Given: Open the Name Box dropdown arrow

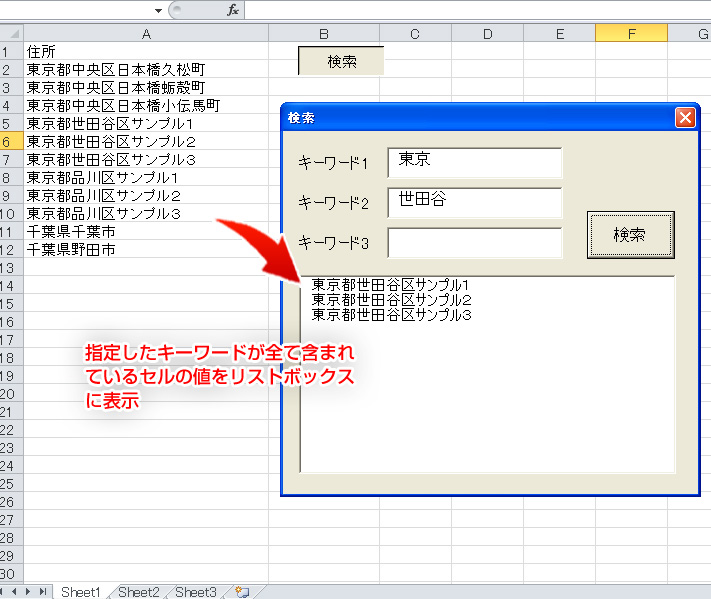Looking at the screenshot, I should [x=158, y=10].
